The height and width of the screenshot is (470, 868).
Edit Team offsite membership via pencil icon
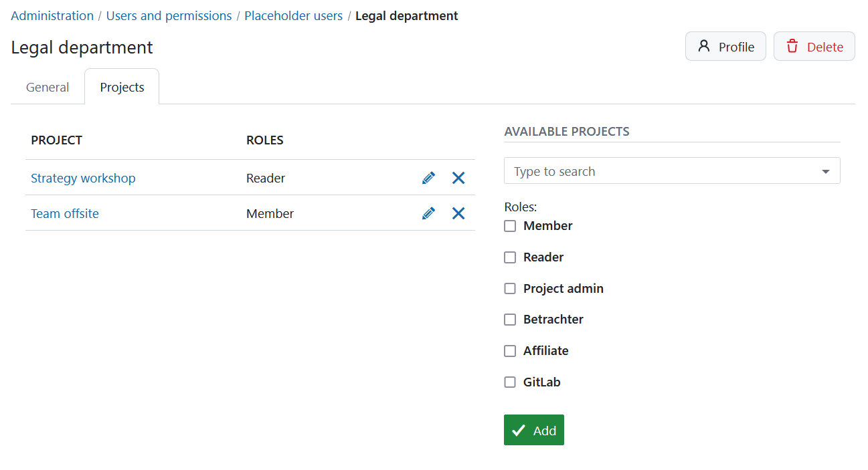(428, 213)
